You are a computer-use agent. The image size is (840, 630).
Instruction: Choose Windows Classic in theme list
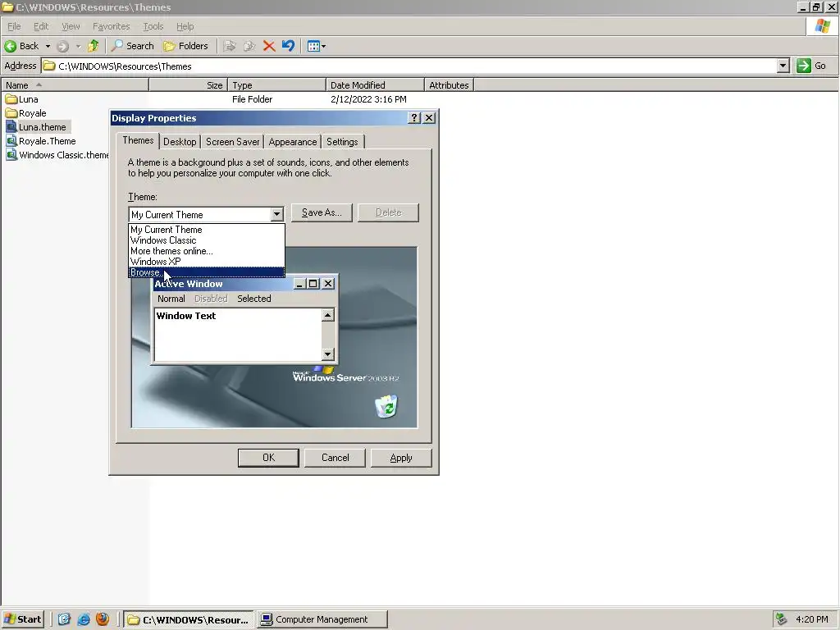coord(207,240)
